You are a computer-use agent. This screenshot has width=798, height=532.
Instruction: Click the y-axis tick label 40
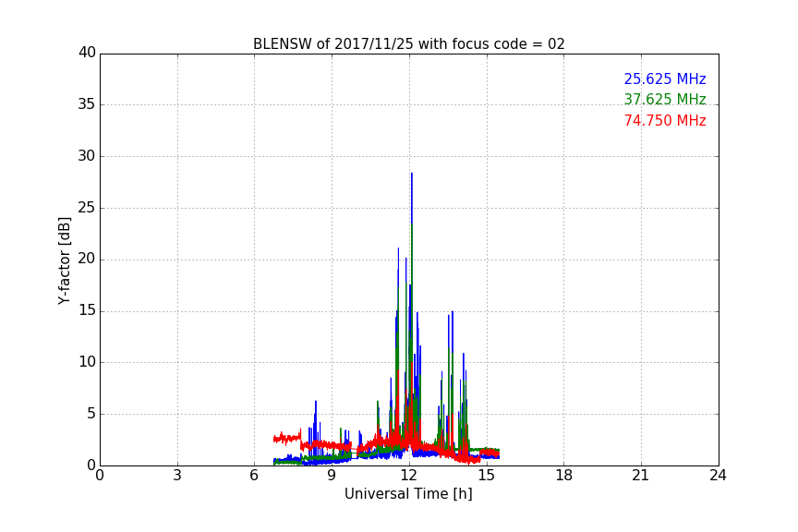(x=87, y=53)
